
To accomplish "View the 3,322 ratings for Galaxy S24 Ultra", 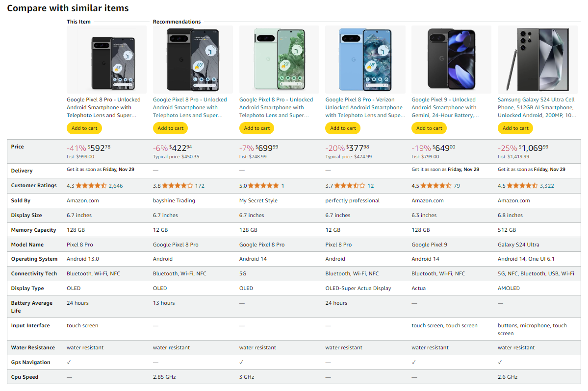I will (x=547, y=186).
